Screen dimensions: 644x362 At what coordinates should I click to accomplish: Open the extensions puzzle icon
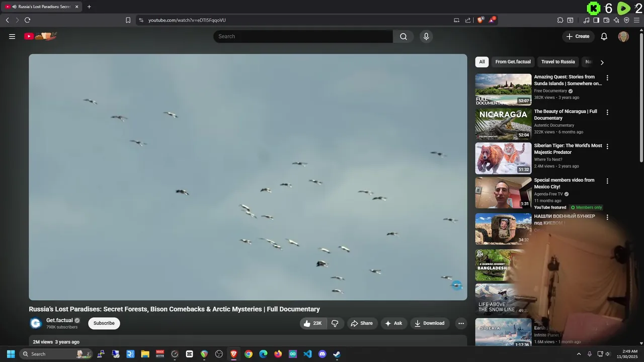click(x=560, y=20)
